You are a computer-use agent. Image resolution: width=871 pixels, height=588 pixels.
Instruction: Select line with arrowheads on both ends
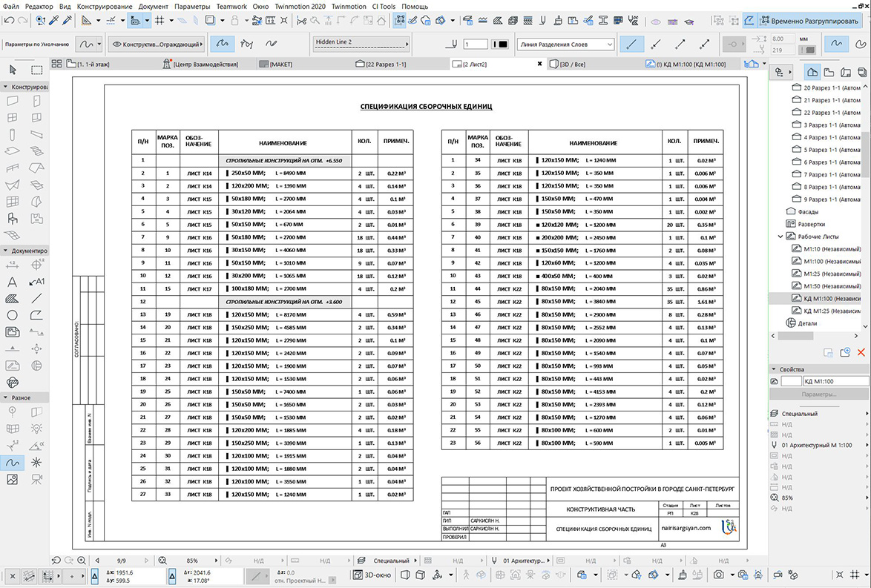click(x=704, y=43)
